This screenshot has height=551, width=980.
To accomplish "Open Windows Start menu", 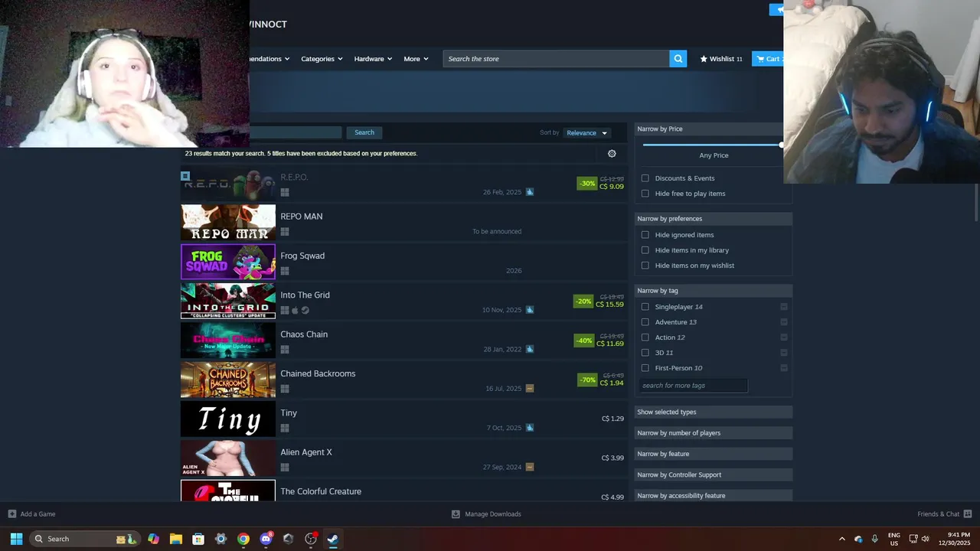I will tap(16, 539).
